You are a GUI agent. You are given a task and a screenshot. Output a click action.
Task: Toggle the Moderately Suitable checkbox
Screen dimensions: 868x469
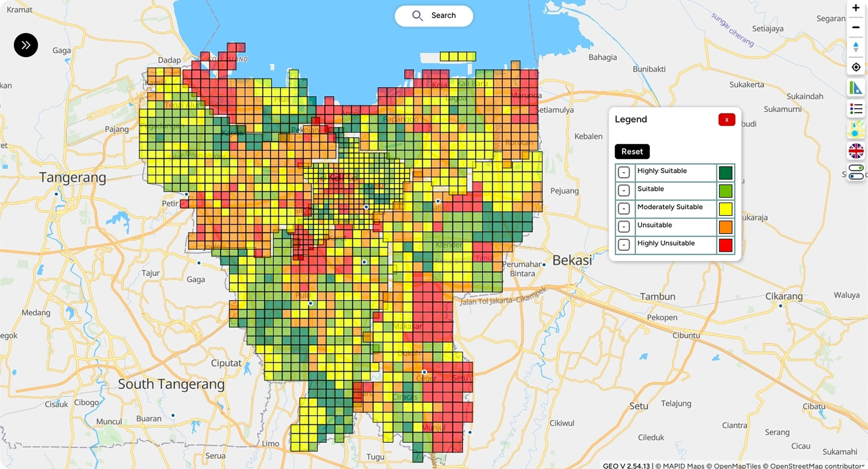pos(624,209)
